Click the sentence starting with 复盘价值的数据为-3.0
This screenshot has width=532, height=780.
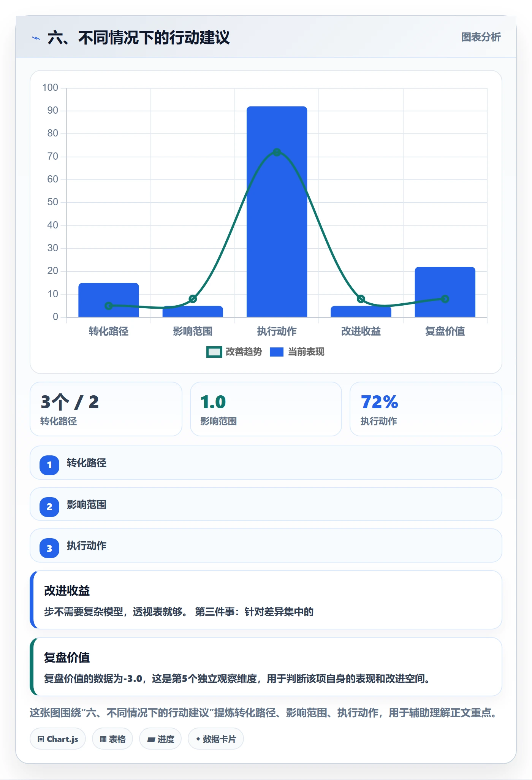pyautogui.click(x=237, y=679)
